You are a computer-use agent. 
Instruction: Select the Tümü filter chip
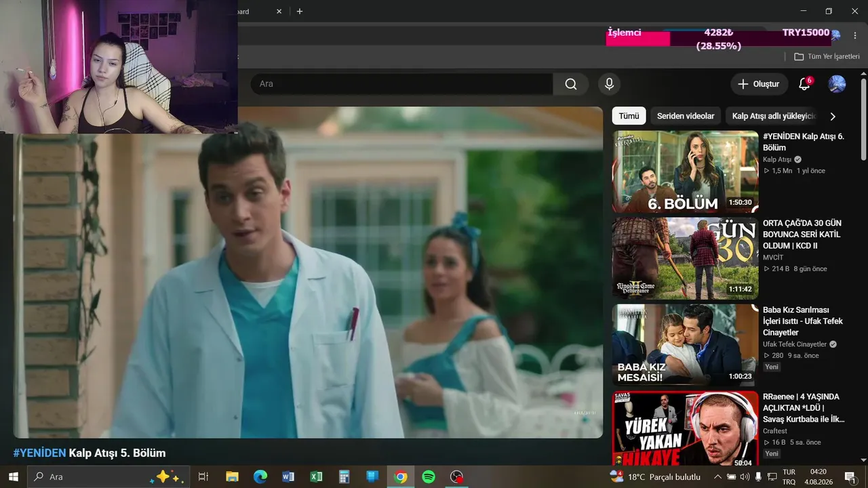tap(629, 116)
